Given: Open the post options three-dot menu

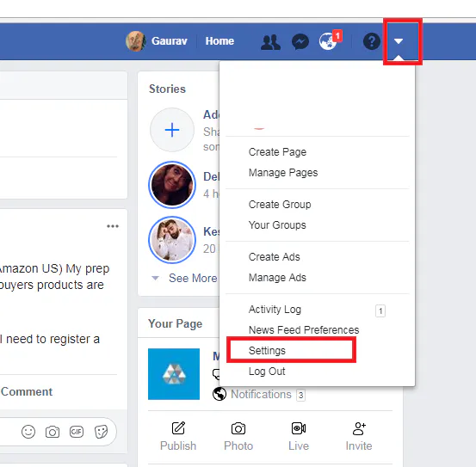Looking at the screenshot, I should point(113,226).
